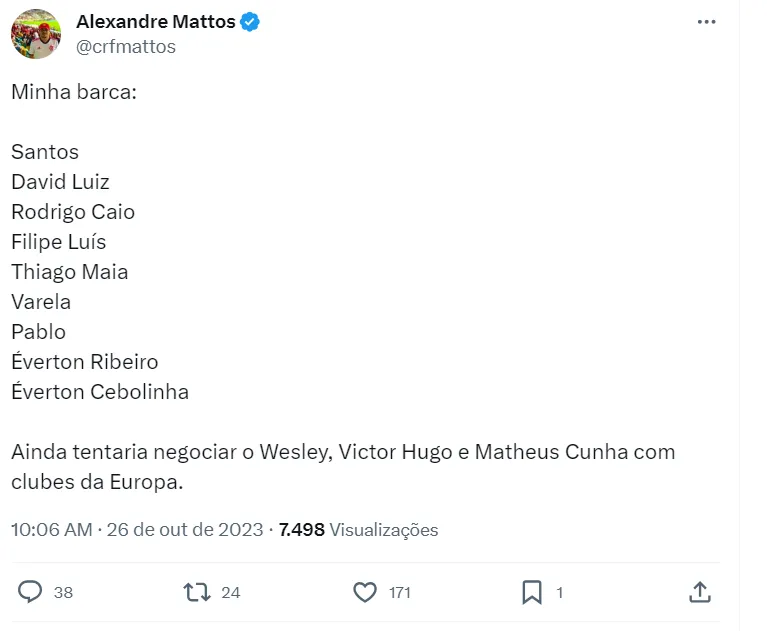This screenshot has height=631, width=767.
Task: Like the tweet with heart icon
Action: click(365, 592)
